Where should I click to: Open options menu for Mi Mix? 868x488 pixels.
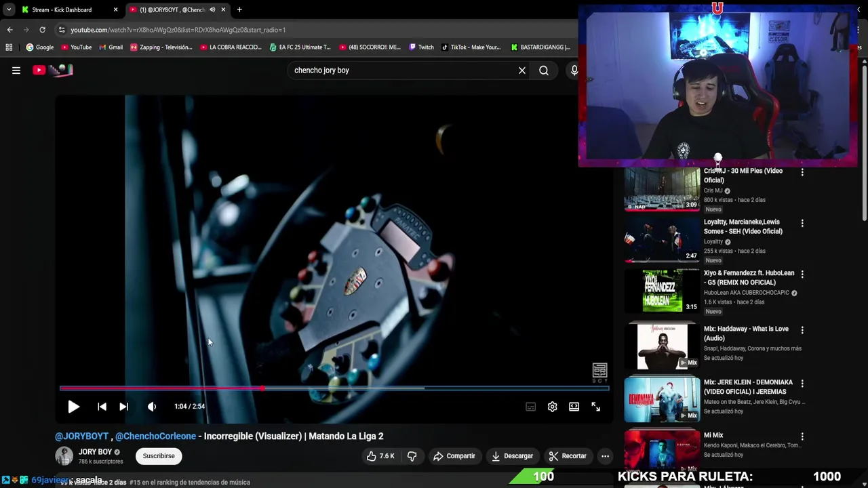[x=802, y=436]
